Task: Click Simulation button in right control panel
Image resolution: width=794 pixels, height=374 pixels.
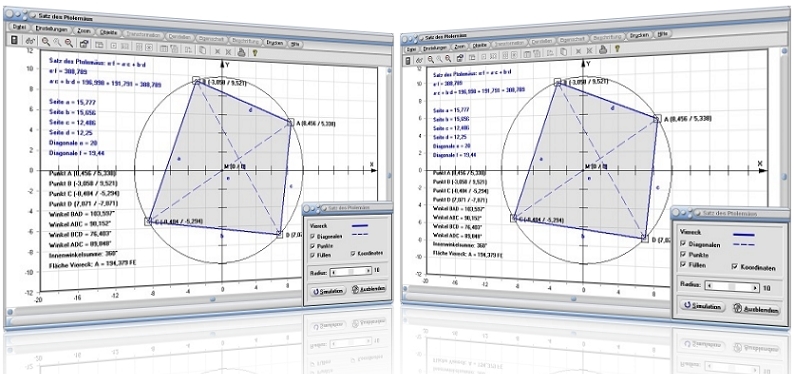Action: (x=702, y=306)
